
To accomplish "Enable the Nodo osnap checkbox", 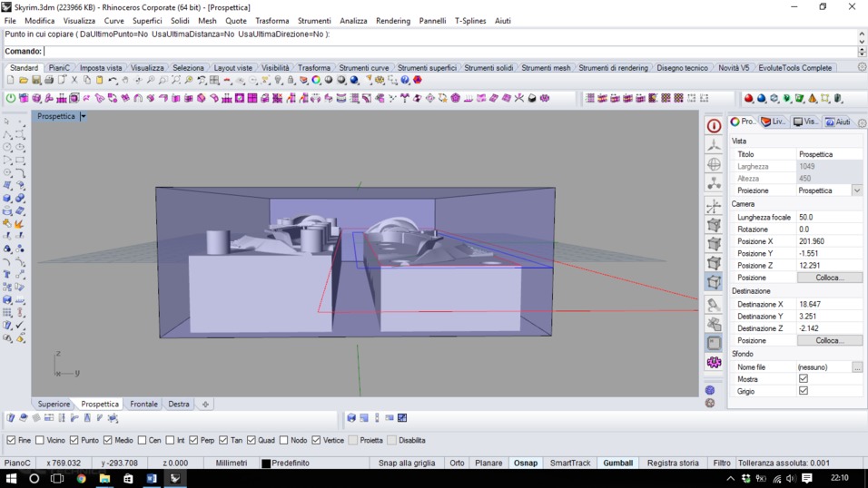I will (284, 441).
